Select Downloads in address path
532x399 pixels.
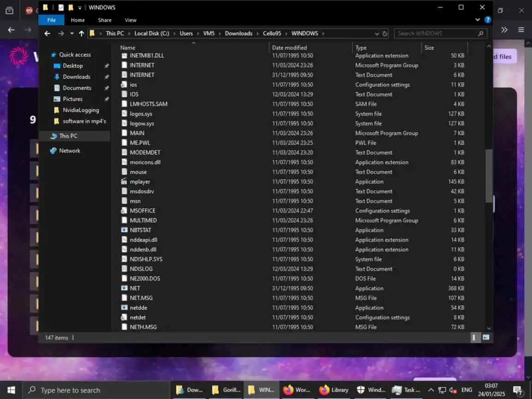point(238,33)
